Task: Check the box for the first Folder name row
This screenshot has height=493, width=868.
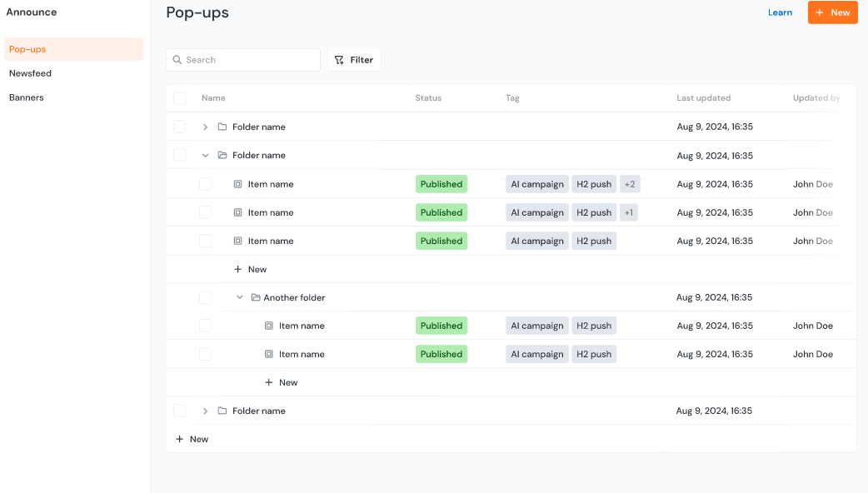Action: click(x=180, y=127)
